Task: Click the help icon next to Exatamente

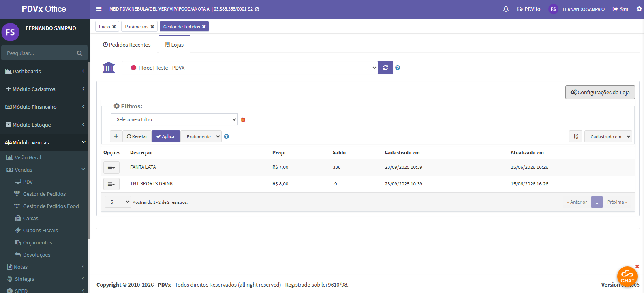Action: (x=227, y=136)
